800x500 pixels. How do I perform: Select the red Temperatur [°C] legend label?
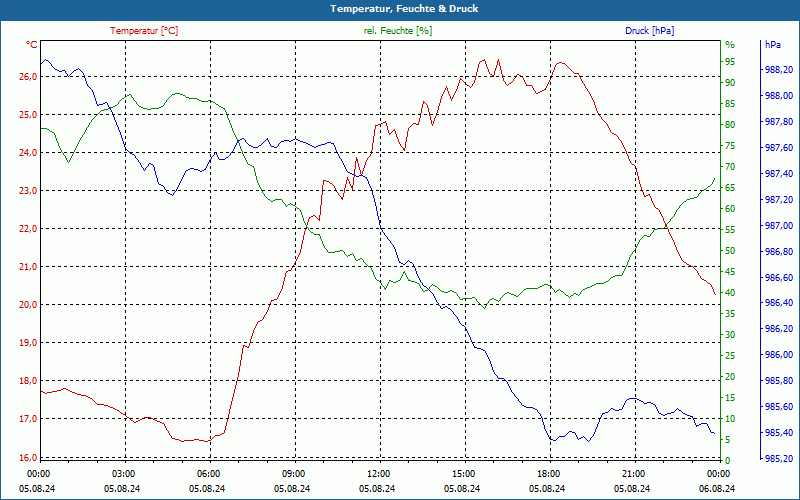144,31
